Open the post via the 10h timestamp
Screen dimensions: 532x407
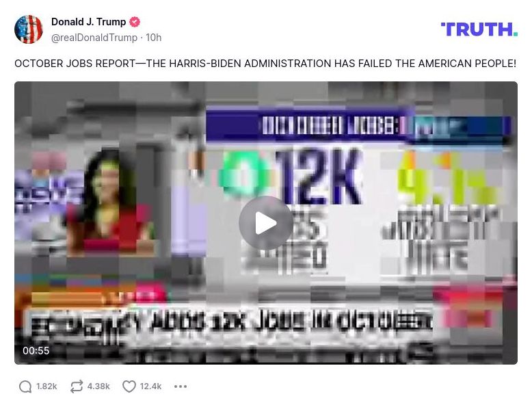click(154, 38)
